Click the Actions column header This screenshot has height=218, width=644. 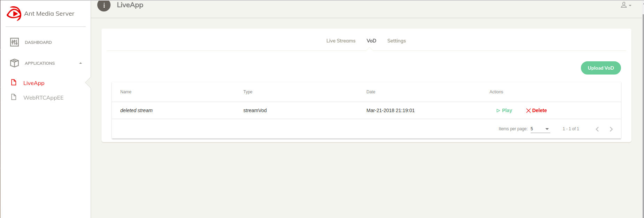click(496, 92)
